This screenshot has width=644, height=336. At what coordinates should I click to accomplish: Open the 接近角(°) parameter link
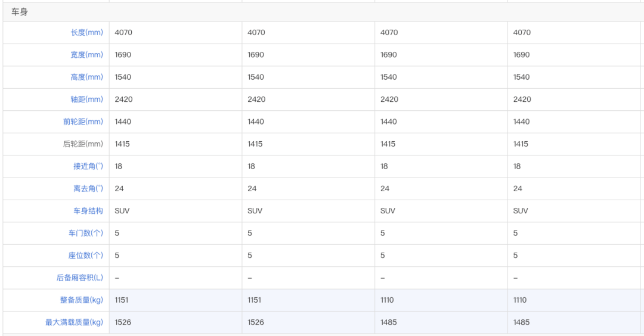tap(88, 166)
